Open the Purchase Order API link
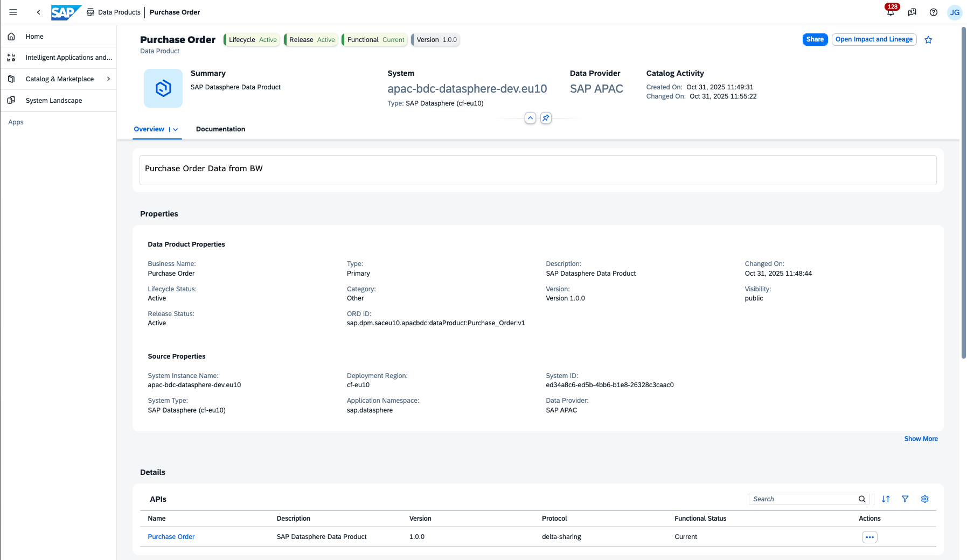This screenshot has width=967, height=560. (171, 537)
